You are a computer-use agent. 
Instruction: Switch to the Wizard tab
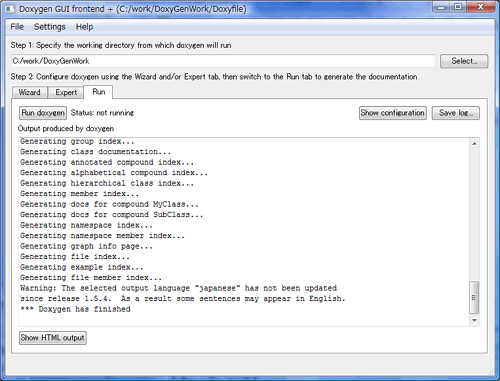(30, 92)
